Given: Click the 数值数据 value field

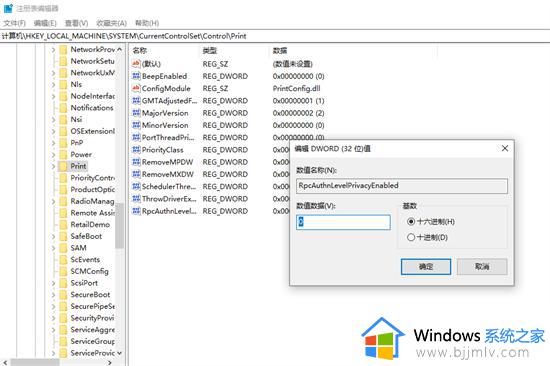Looking at the screenshot, I should [x=343, y=222].
